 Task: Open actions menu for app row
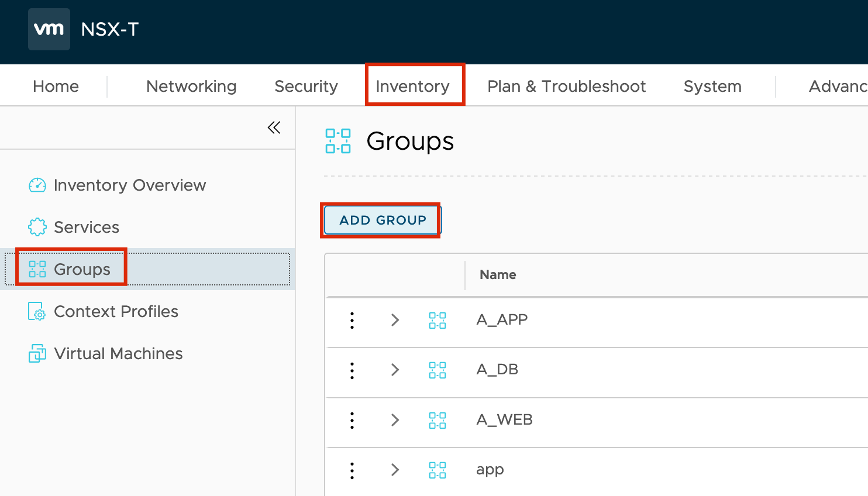coord(352,470)
